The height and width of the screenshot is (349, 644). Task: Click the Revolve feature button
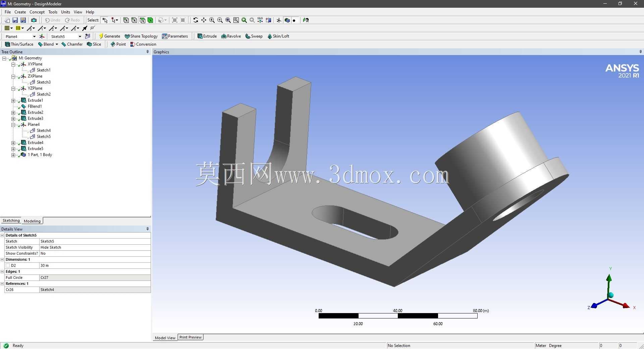[x=231, y=36]
